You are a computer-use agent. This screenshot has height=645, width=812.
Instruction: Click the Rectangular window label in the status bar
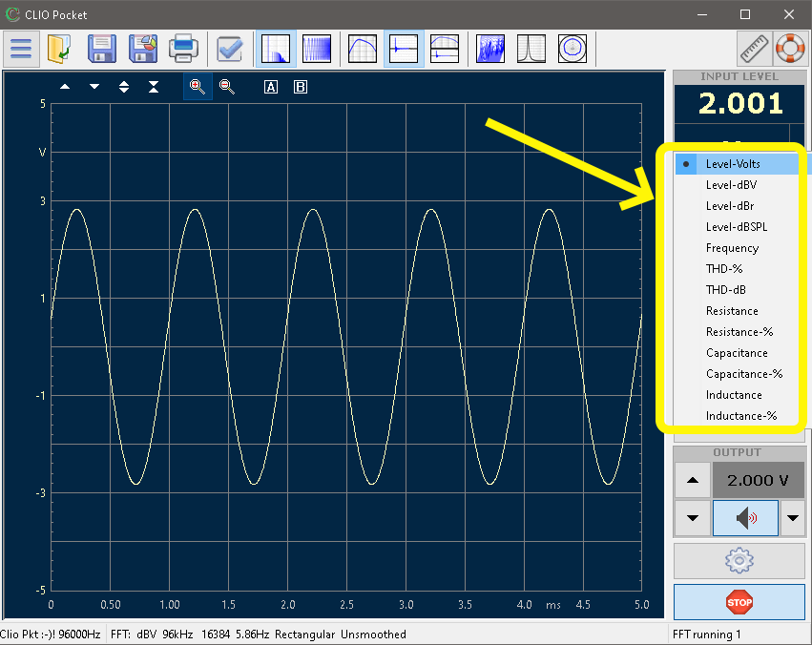pos(304,635)
